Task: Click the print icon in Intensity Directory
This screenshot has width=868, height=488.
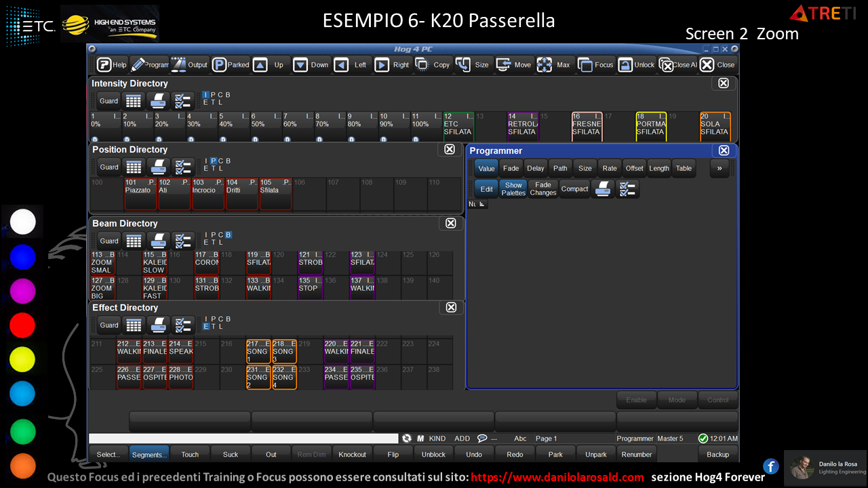Action: coord(158,101)
